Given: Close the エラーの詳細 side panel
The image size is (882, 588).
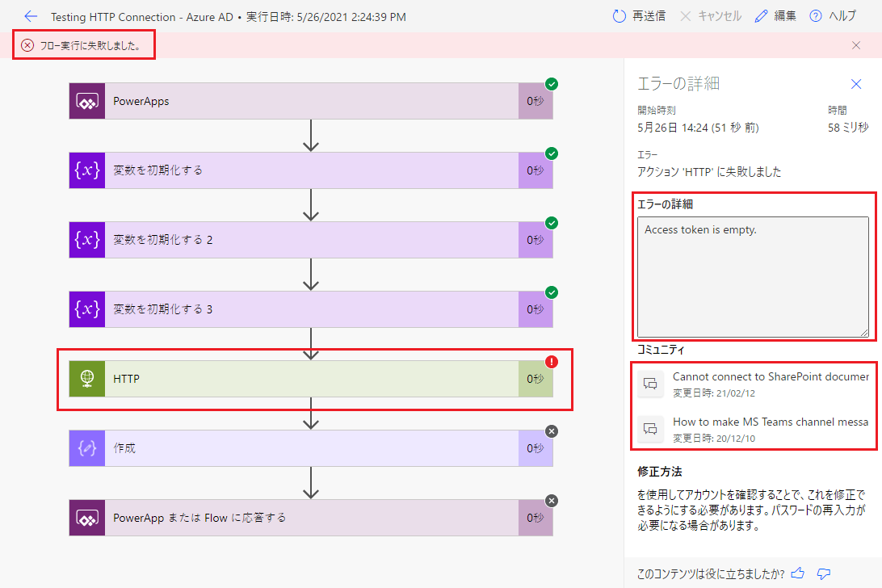Looking at the screenshot, I should [x=856, y=84].
